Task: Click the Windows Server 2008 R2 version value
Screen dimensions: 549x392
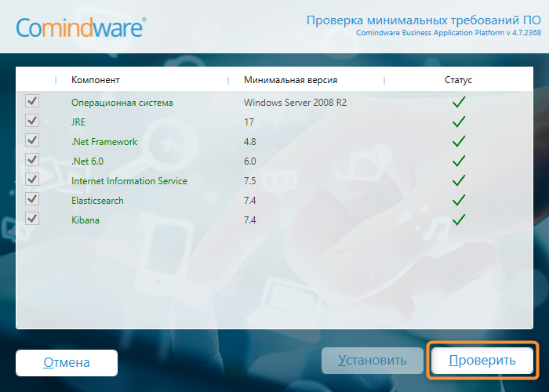Action: (x=295, y=103)
